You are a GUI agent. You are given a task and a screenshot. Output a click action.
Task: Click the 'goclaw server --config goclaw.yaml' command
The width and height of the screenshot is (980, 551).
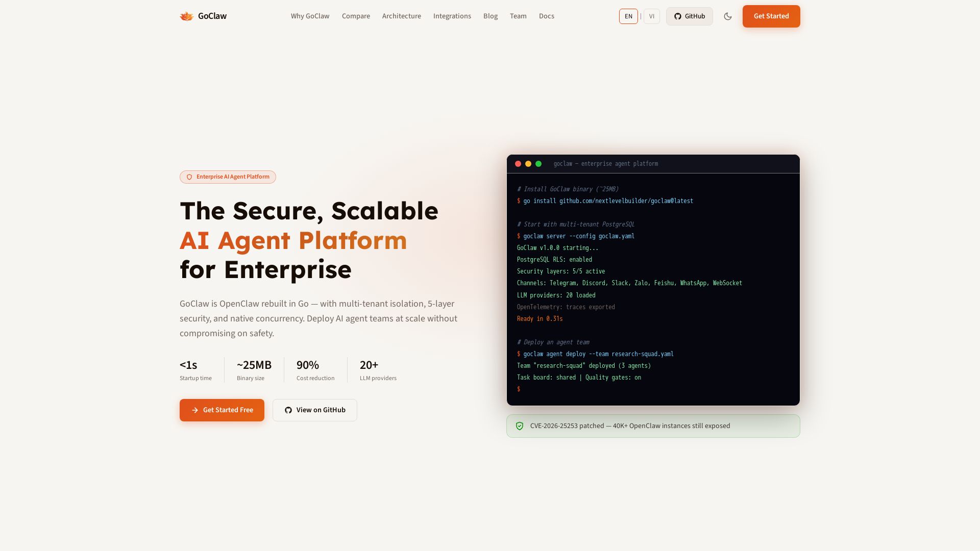click(579, 236)
